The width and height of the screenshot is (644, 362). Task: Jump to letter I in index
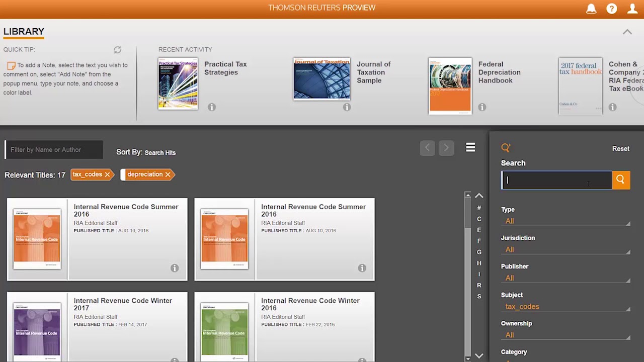click(479, 274)
